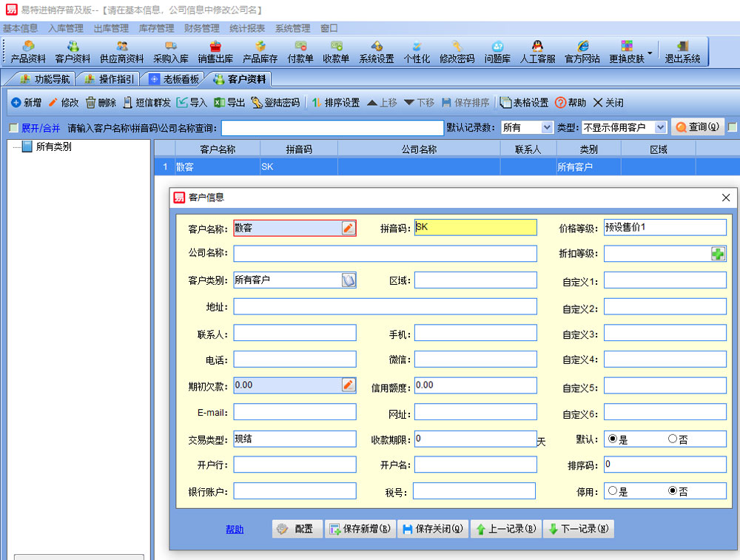
Task: Click the 采购入库 purchase icon
Action: [170, 51]
